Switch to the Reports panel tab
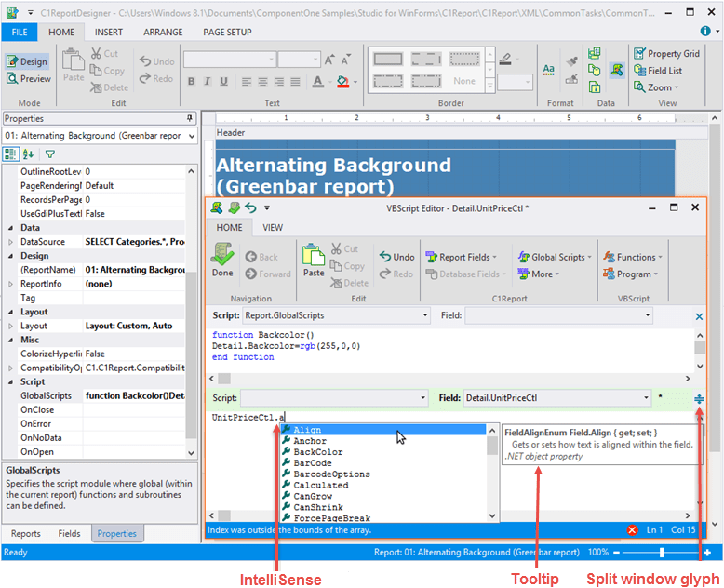 [26, 533]
